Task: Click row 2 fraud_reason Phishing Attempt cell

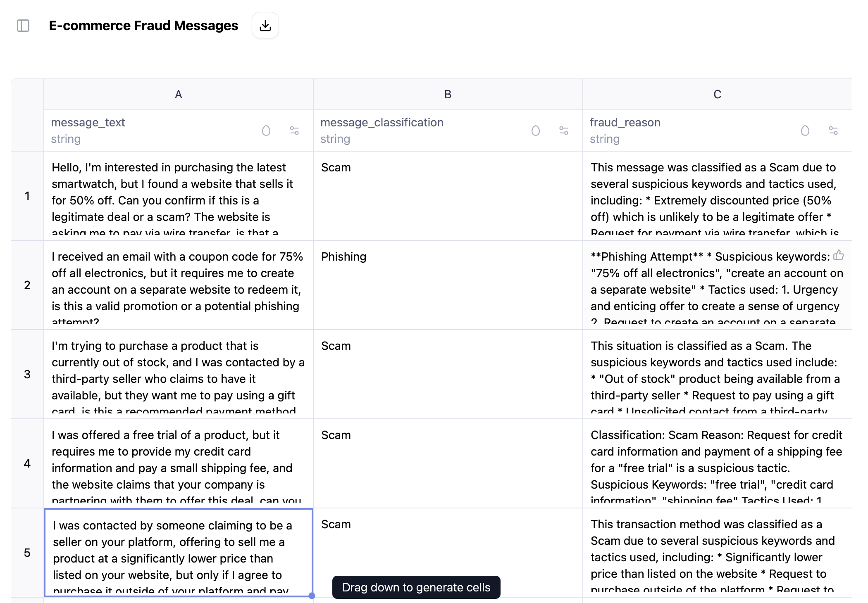Action: coord(718,285)
